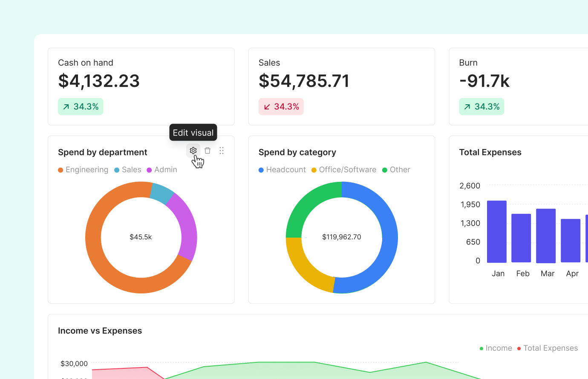Image resolution: width=588 pixels, height=379 pixels.
Task: Grab the drag handle dots on Spend by department
Action: 221,150
